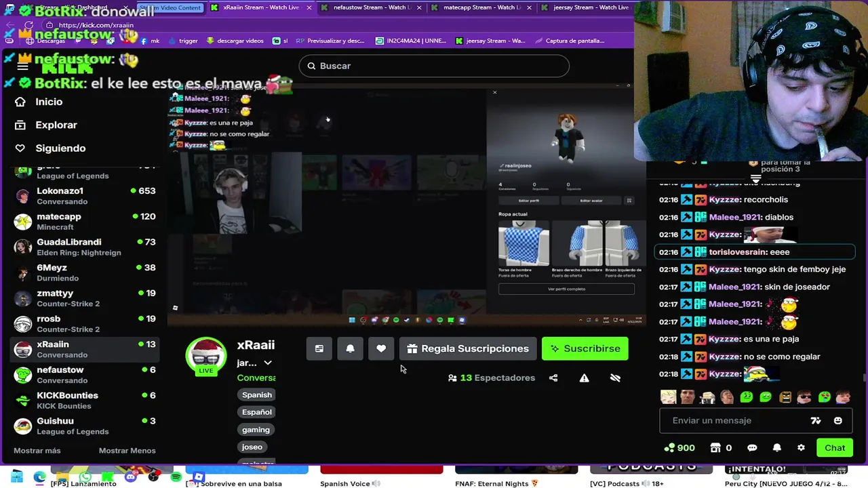The height and width of the screenshot is (488, 868).
Task: Switch to nefaustow Stream browser tab
Action: [x=372, y=7]
